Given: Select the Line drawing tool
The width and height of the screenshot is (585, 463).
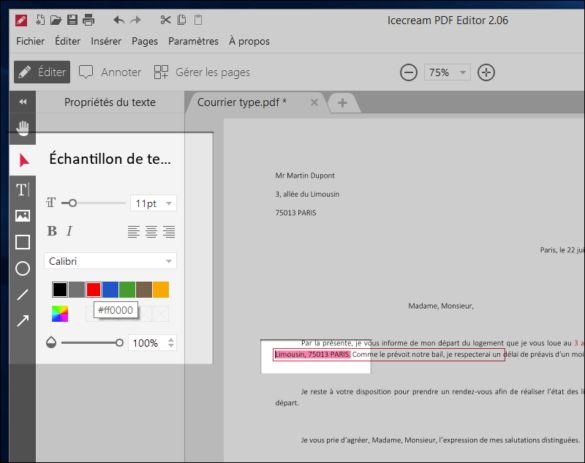Looking at the screenshot, I should click(x=22, y=295).
